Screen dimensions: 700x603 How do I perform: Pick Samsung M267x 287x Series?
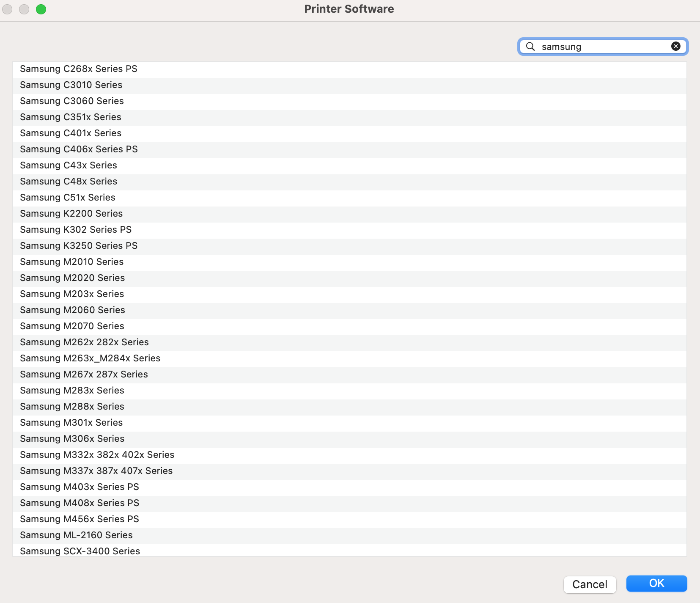pyautogui.click(x=350, y=374)
